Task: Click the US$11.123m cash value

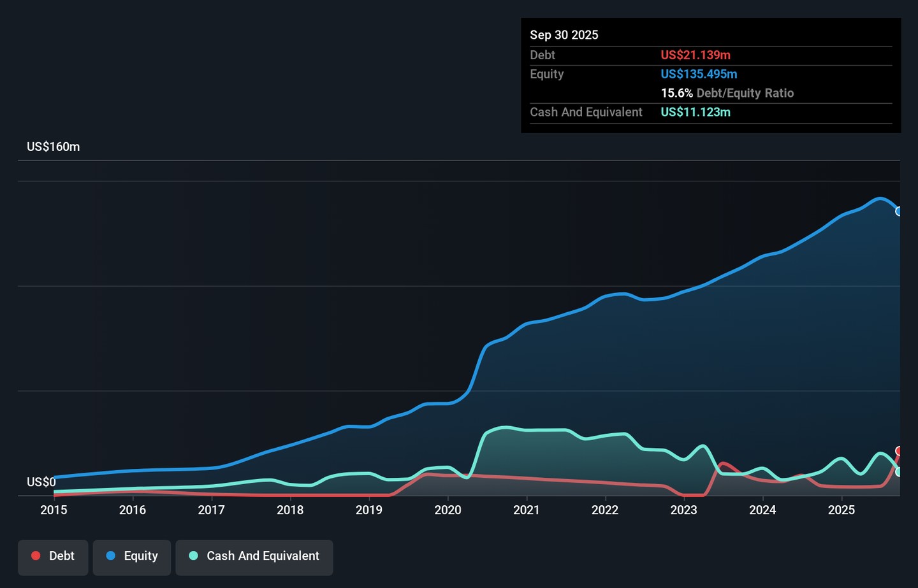Action: pyautogui.click(x=696, y=112)
